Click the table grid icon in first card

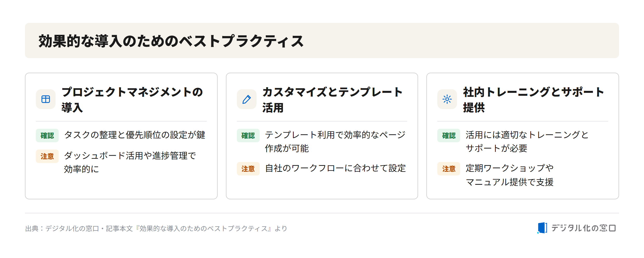pos(46,99)
